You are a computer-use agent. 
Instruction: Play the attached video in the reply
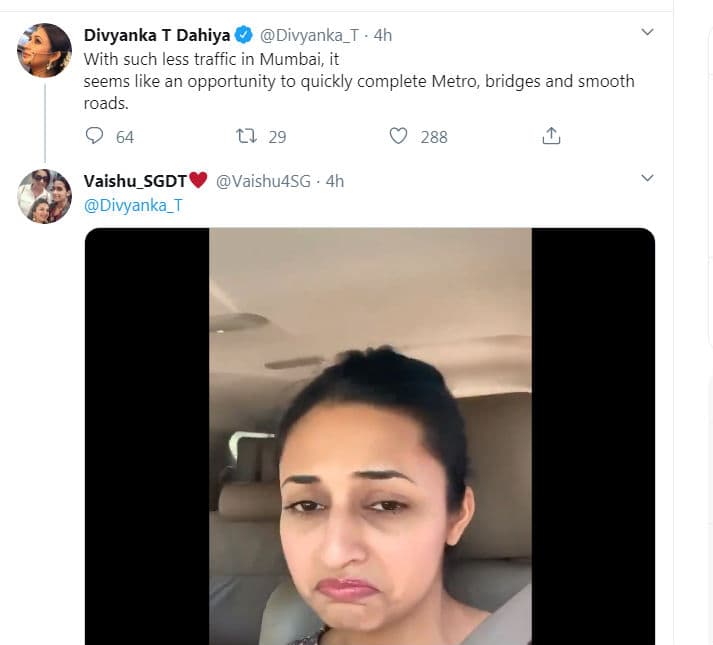[x=370, y=436]
